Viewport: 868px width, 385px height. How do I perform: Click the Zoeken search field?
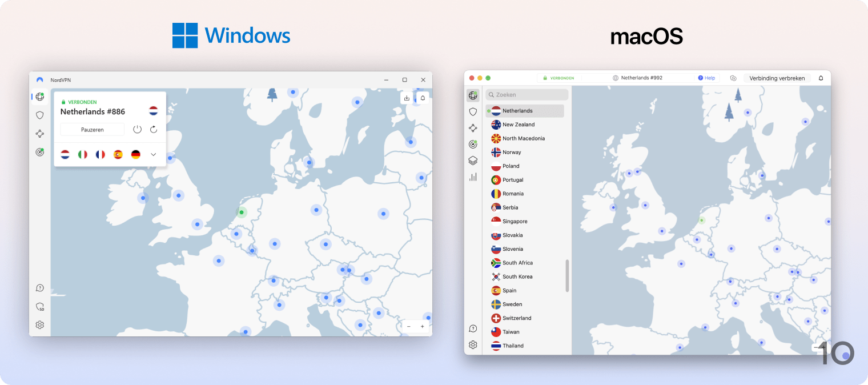point(527,95)
